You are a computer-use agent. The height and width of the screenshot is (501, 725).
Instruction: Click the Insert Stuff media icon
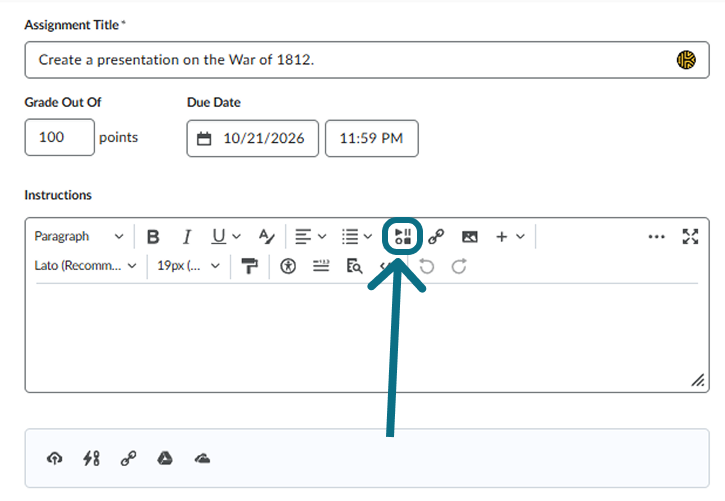tap(403, 237)
